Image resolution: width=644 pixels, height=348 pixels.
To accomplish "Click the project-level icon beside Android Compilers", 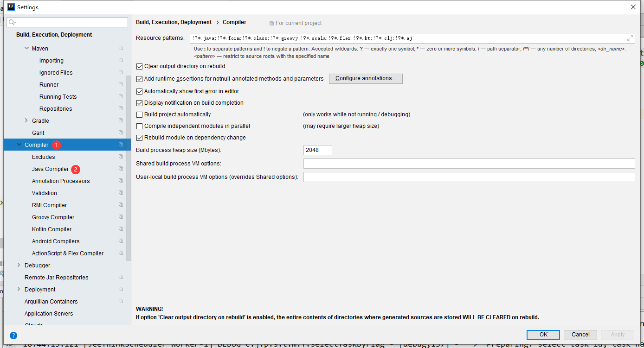I will (x=121, y=241).
